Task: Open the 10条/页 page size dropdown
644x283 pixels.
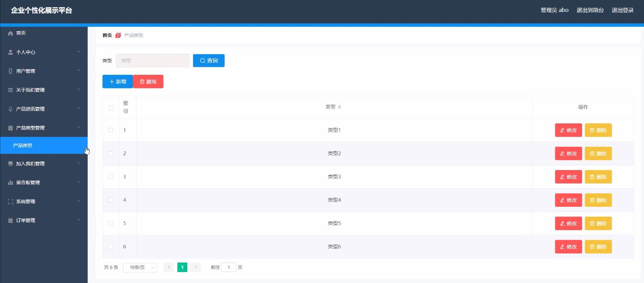Action: coord(140,268)
